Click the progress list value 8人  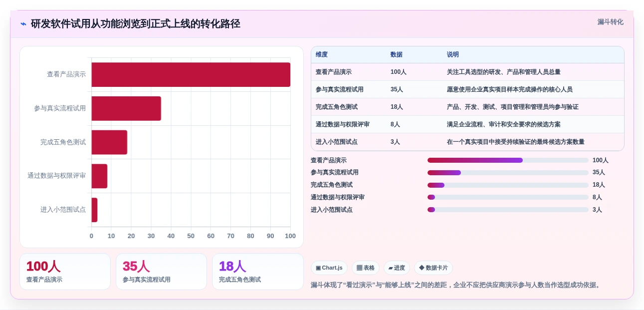(x=598, y=197)
